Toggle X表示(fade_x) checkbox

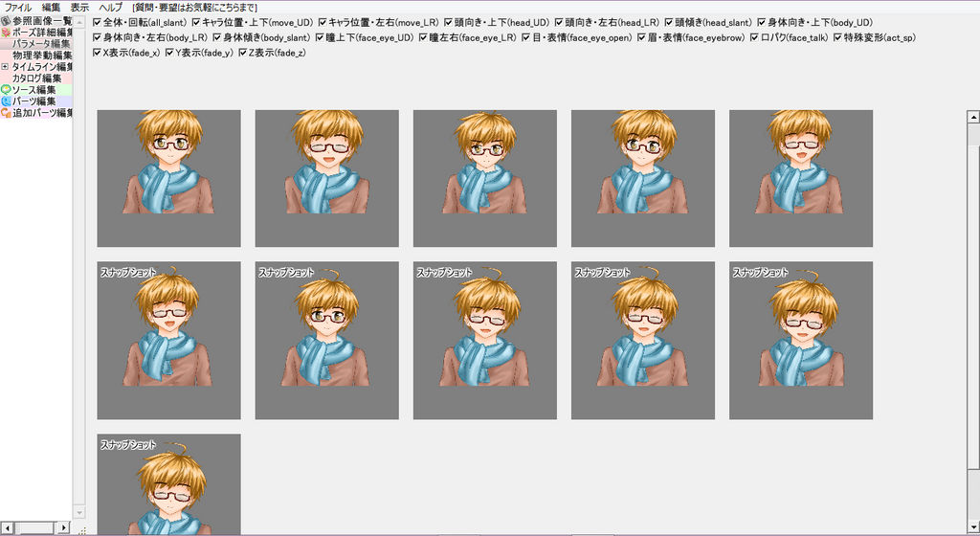click(97, 53)
